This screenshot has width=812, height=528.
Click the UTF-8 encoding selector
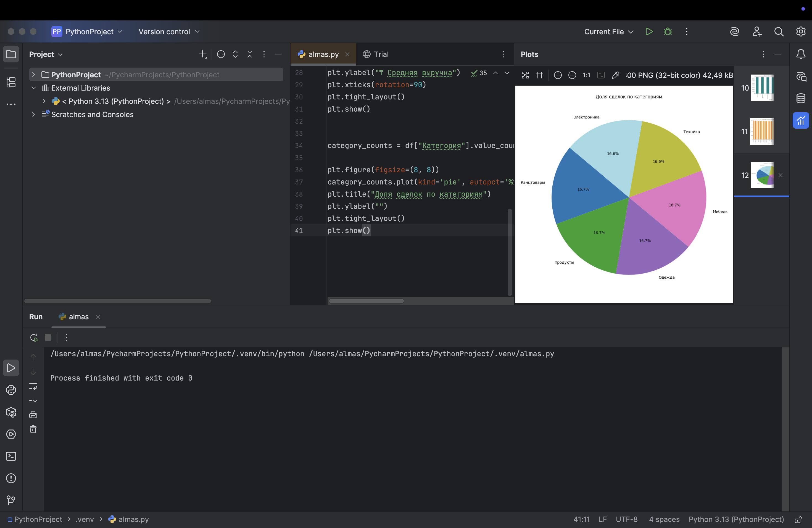tap(626, 519)
